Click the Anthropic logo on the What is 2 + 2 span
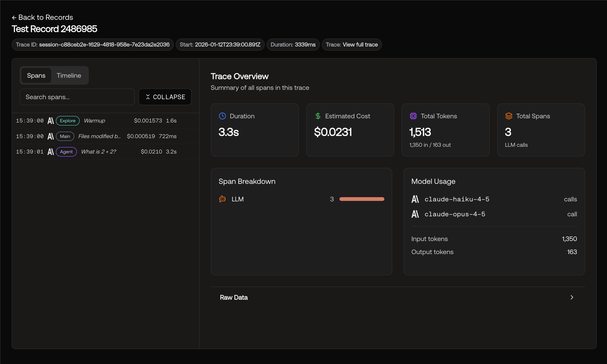Image resolution: width=607 pixels, height=364 pixels. pyautogui.click(x=50, y=152)
